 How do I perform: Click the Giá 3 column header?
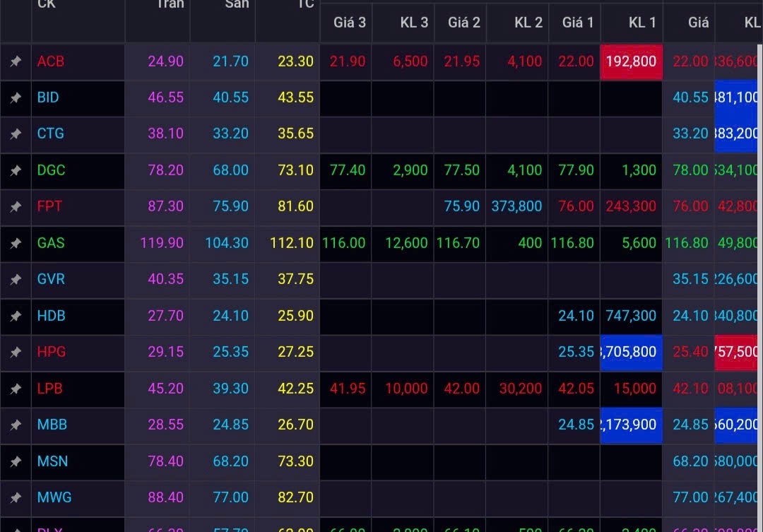click(350, 23)
